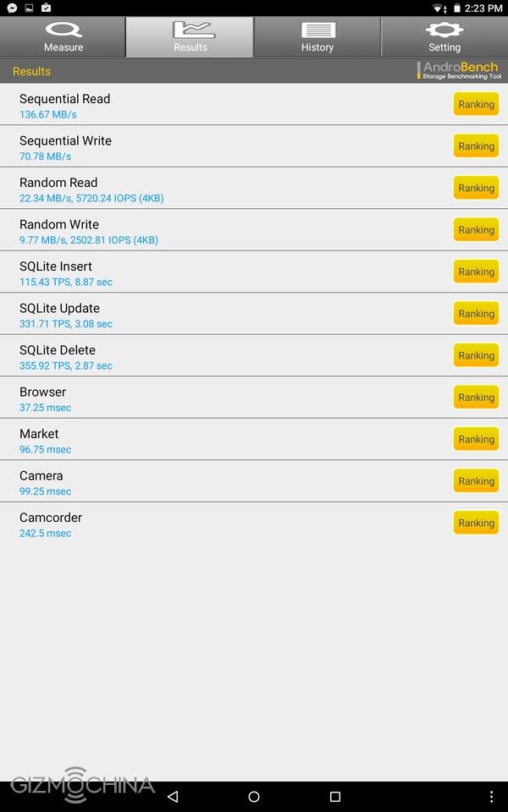Screen dimensions: 508x812
Task: View Ranking for Random Write
Action: tap(476, 230)
